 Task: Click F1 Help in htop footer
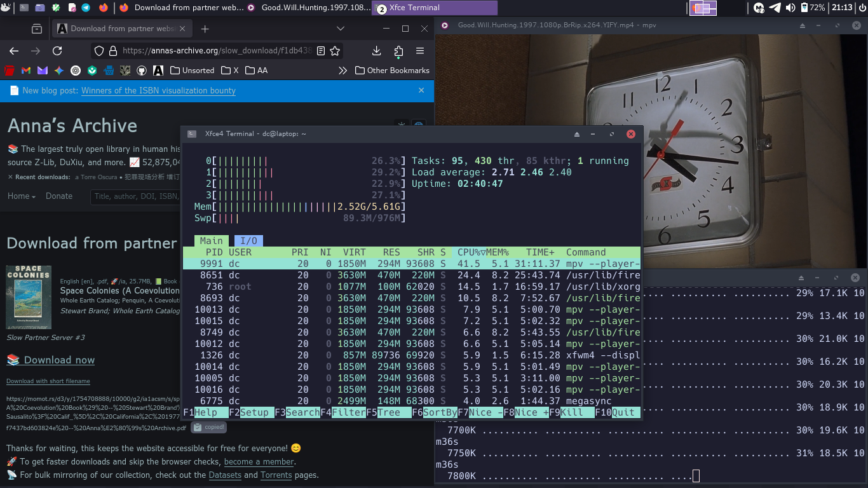tap(206, 412)
